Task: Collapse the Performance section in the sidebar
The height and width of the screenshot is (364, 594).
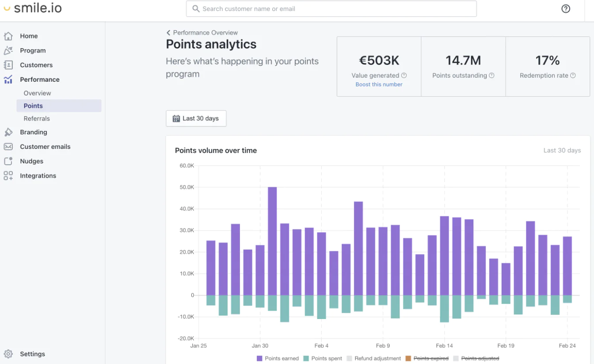Action: [40, 79]
